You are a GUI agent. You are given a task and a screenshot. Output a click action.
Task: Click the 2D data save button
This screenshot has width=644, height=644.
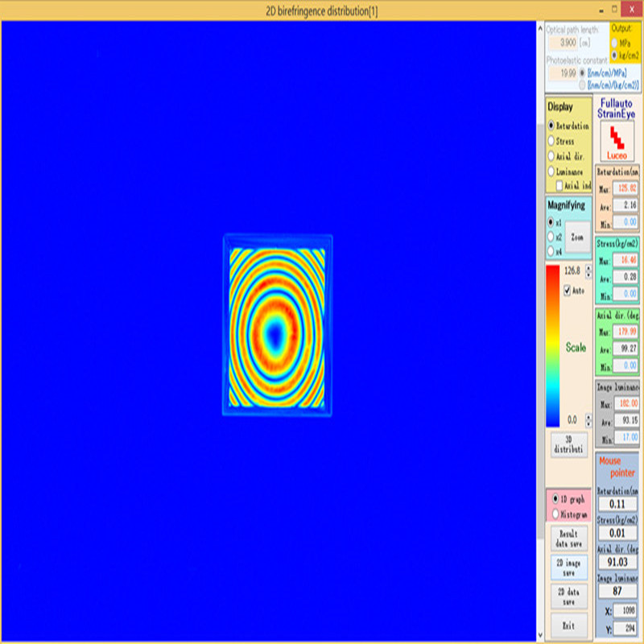(568, 597)
